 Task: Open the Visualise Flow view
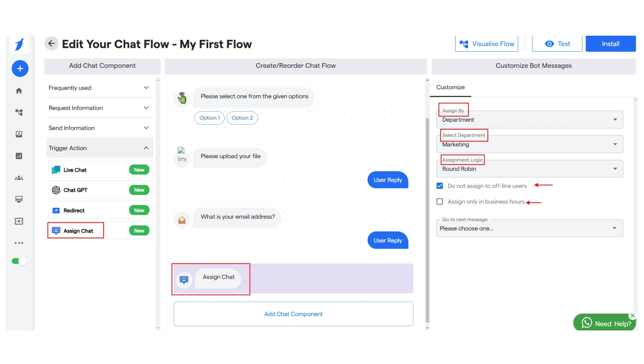point(486,44)
